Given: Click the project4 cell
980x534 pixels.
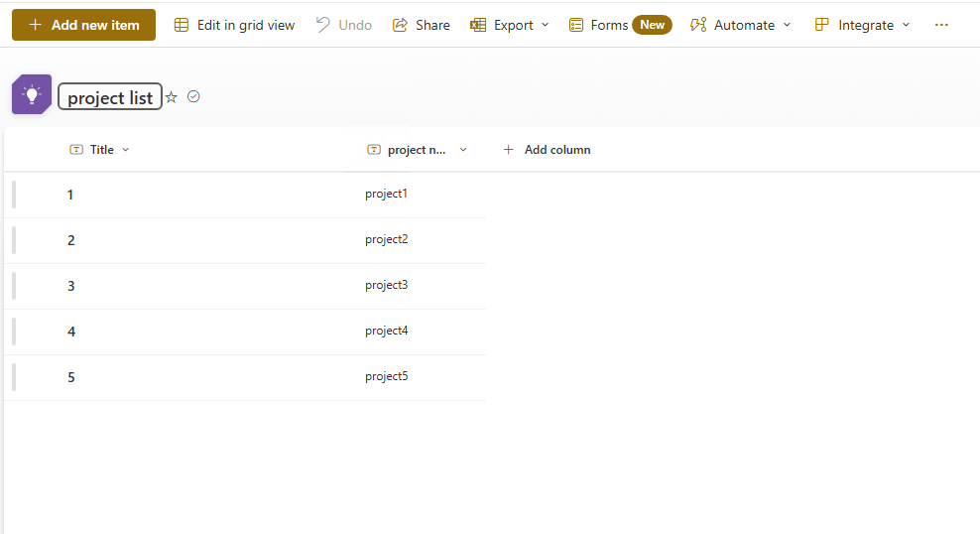Looking at the screenshot, I should [x=386, y=331].
